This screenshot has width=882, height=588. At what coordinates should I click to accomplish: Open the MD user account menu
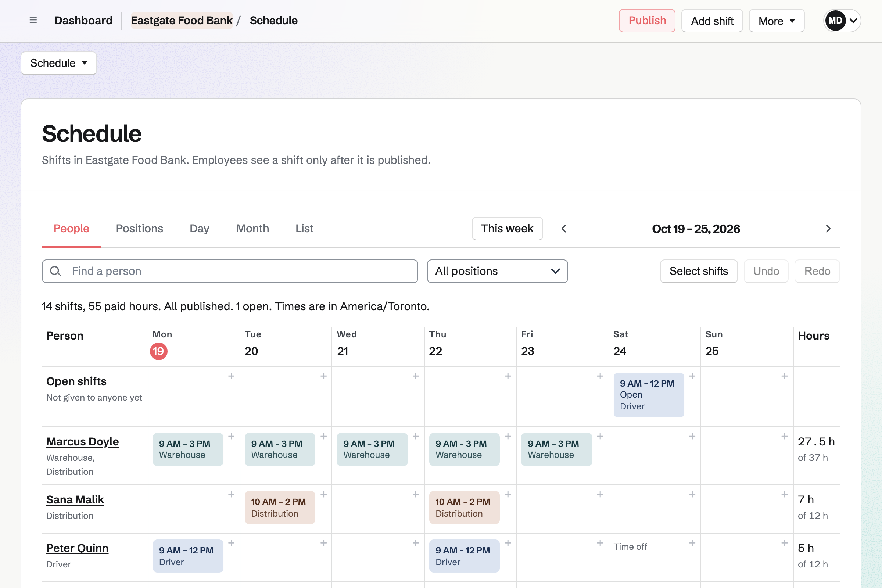pyautogui.click(x=842, y=21)
